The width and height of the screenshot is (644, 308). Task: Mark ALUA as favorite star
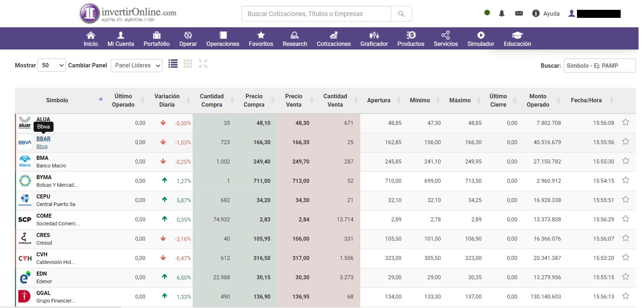point(625,122)
